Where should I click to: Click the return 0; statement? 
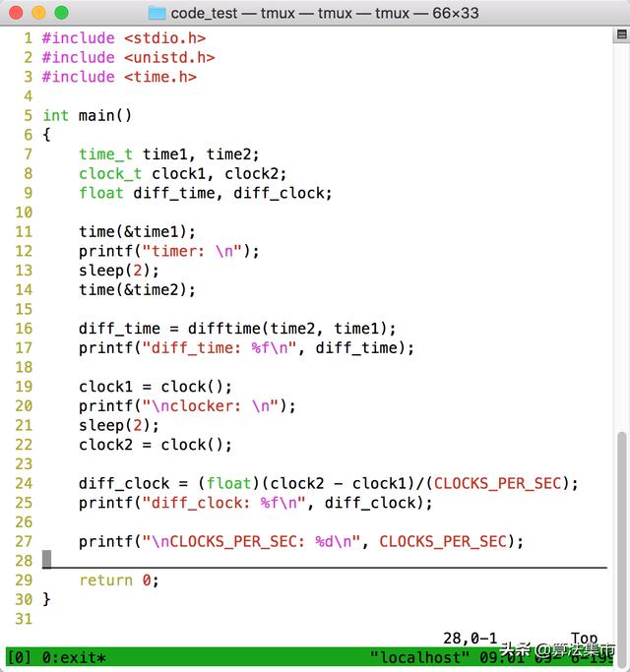click(x=118, y=580)
